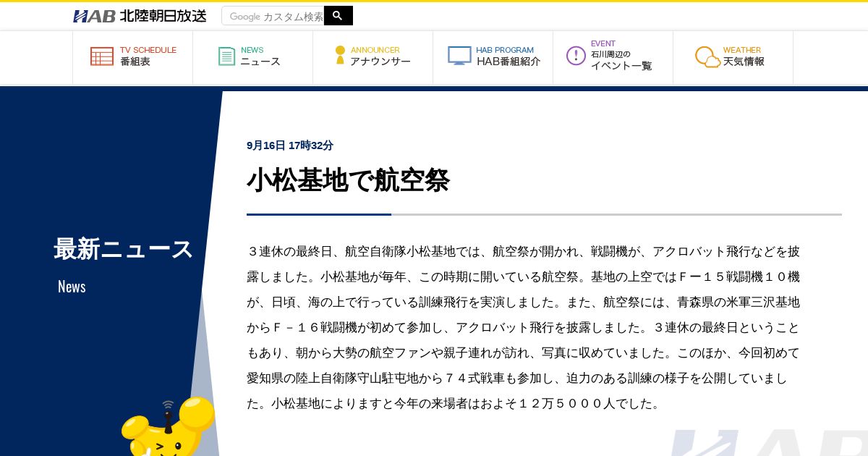
Task: Click the article timestamp 9月16日 17時32分
Action: coord(290,145)
